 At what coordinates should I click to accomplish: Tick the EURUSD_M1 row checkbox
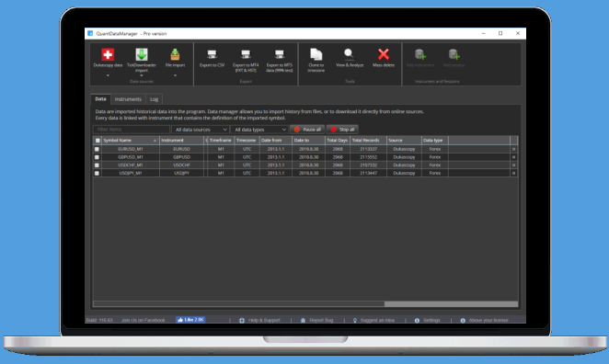[98, 149]
